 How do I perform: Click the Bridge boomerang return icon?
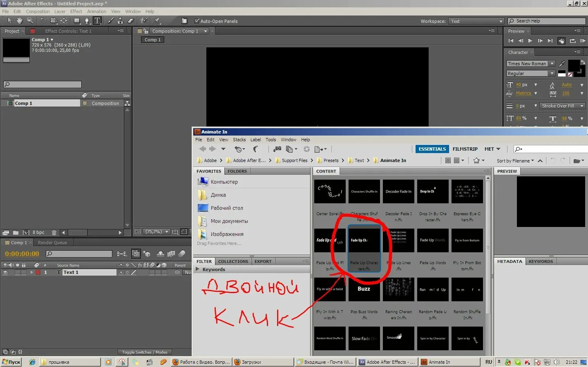pyautogui.click(x=255, y=149)
